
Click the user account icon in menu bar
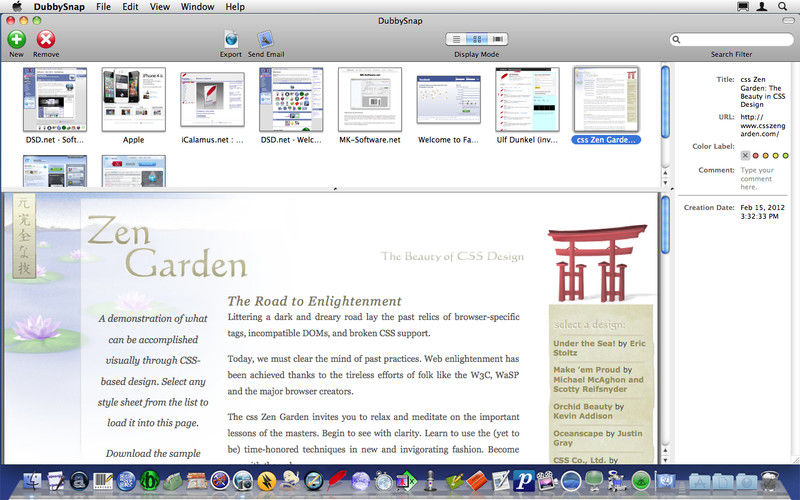pos(762,6)
